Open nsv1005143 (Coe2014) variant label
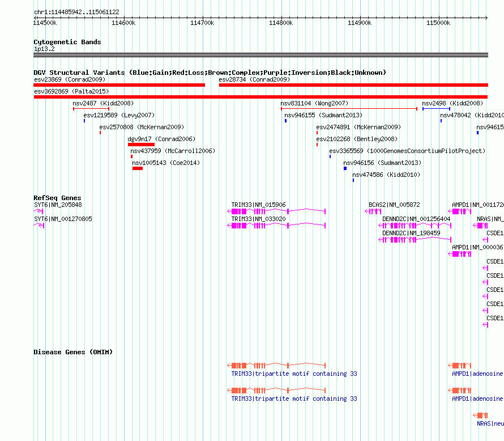Viewport: 504px width, 441px height. click(166, 163)
